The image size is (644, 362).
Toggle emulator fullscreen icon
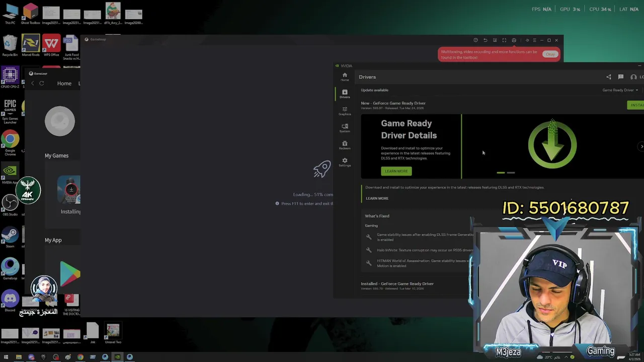504,40
